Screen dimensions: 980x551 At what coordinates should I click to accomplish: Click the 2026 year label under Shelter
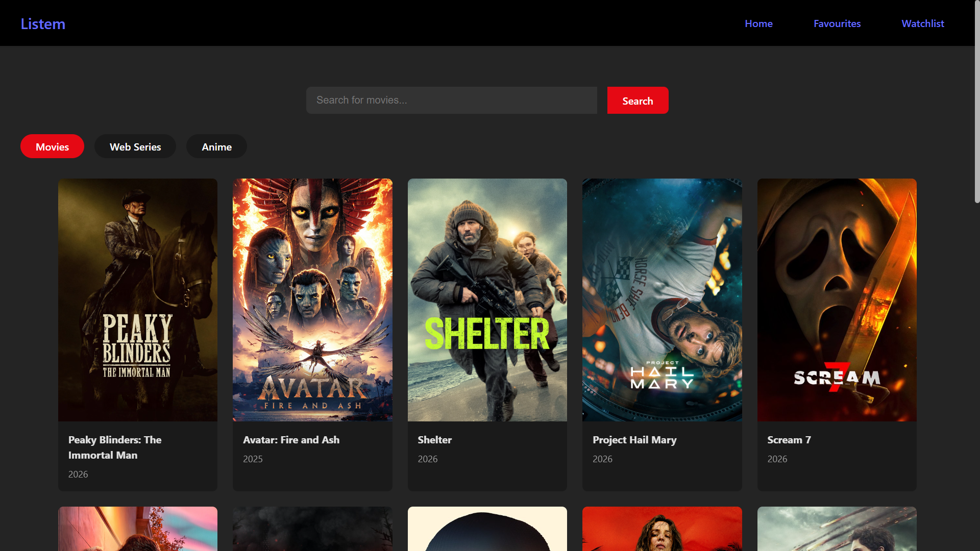pyautogui.click(x=427, y=459)
